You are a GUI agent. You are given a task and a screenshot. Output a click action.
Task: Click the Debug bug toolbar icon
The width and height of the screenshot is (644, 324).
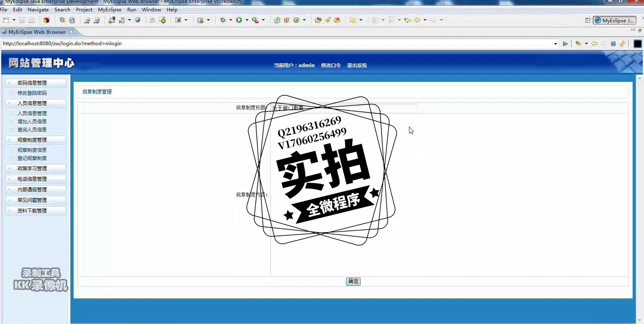223,20
